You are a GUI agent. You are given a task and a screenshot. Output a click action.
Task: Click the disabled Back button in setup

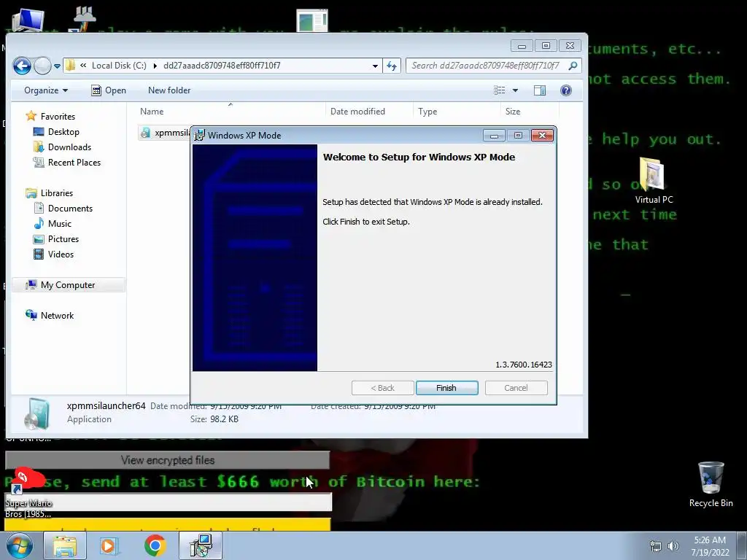382,388
